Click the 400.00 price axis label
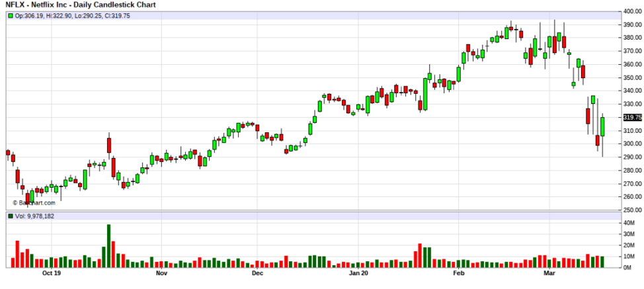The width and height of the screenshot is (644, 289). 633,11
